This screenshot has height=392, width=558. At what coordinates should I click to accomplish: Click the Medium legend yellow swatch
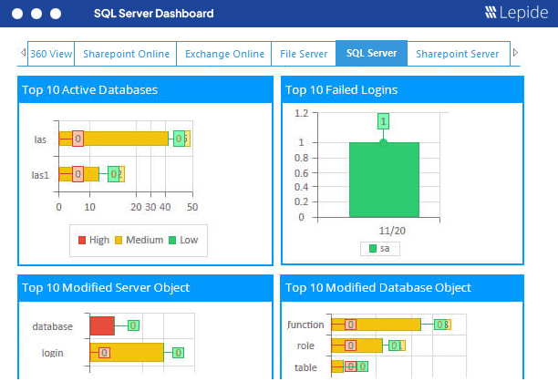pyautogui.click(x=119, y=240)
